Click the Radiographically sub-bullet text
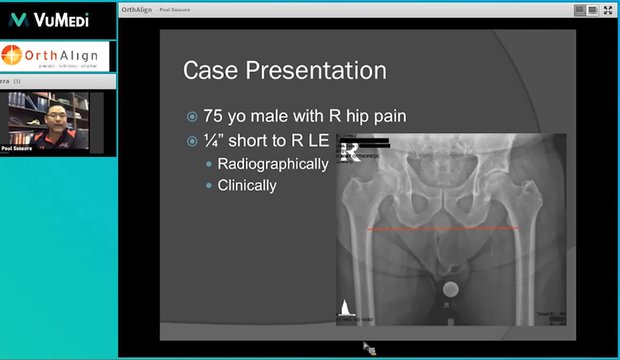620x360 pixels. coord(273,164)
